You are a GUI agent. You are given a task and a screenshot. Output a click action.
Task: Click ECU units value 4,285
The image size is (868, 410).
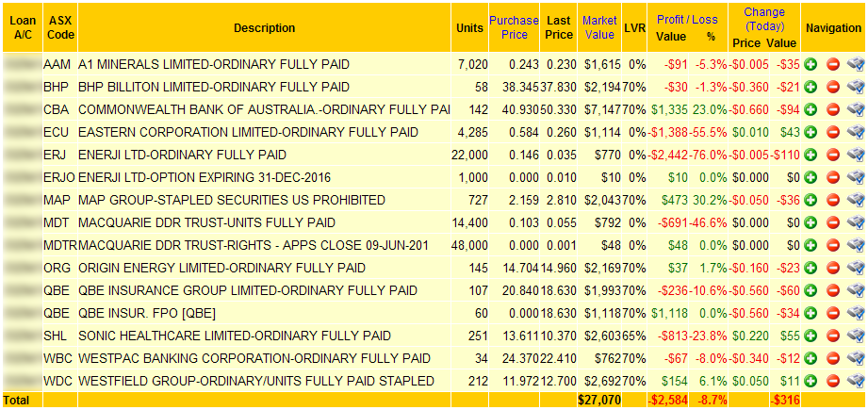click(x=473, y=132)
